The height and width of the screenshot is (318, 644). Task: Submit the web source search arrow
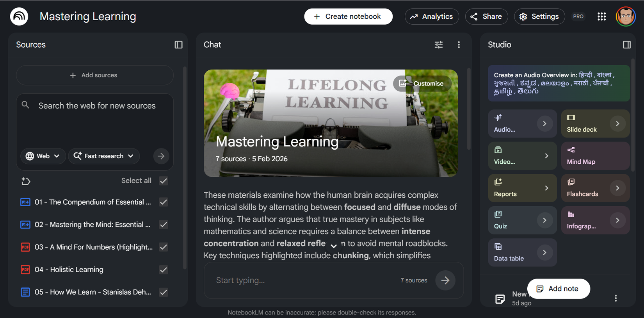pos(161,156)
